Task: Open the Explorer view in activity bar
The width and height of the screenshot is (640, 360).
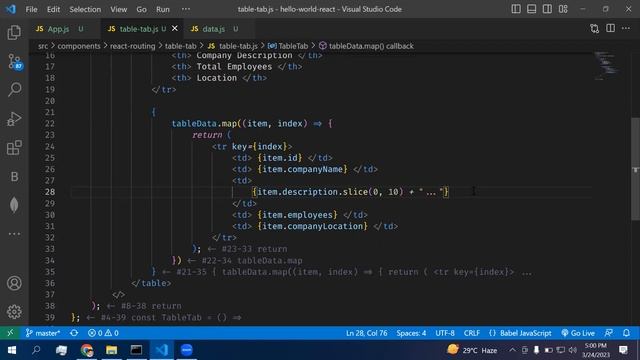Action: (x=14, y=32)
